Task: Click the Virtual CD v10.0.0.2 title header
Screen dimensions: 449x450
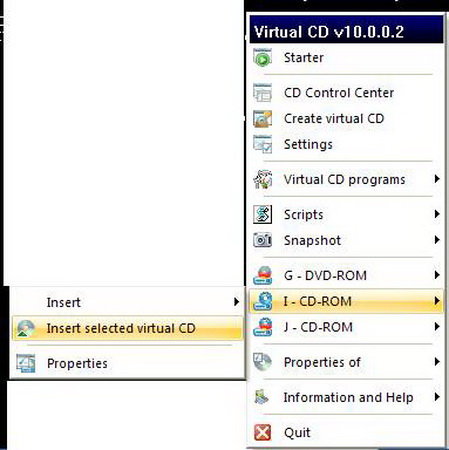Action: pos(347,30)
